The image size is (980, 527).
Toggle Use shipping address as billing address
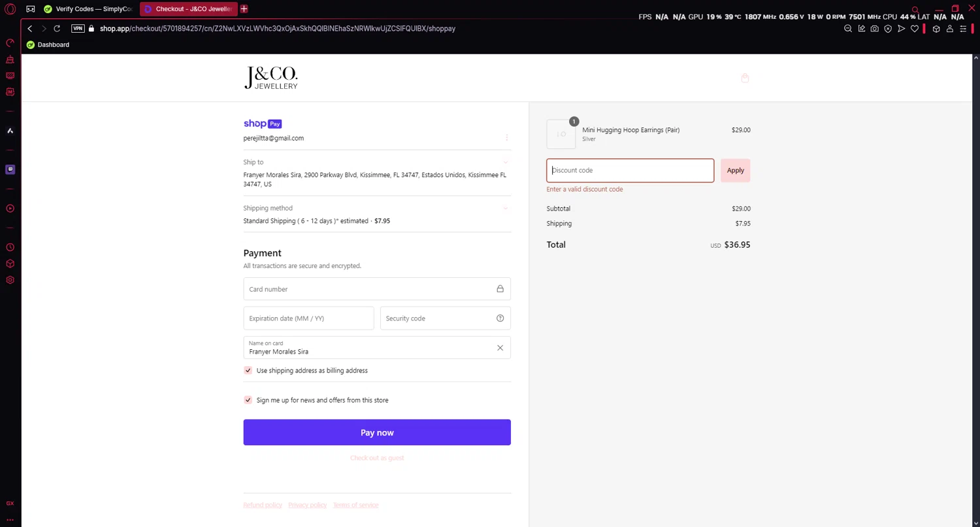coord(248,371)
